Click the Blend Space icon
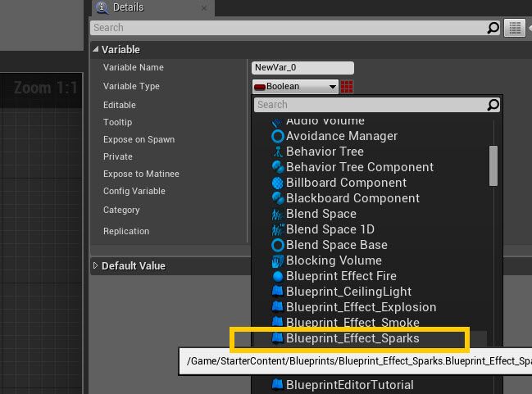 pyautogui.click(x=278, y=214)
